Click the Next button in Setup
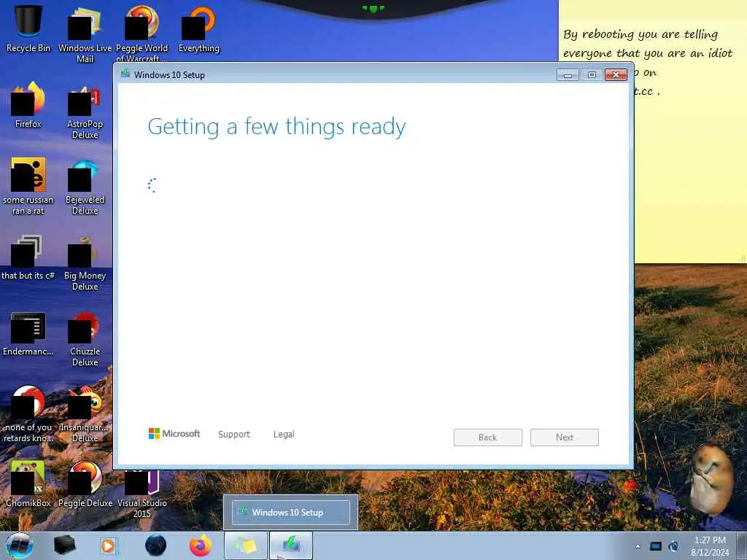 564,437
